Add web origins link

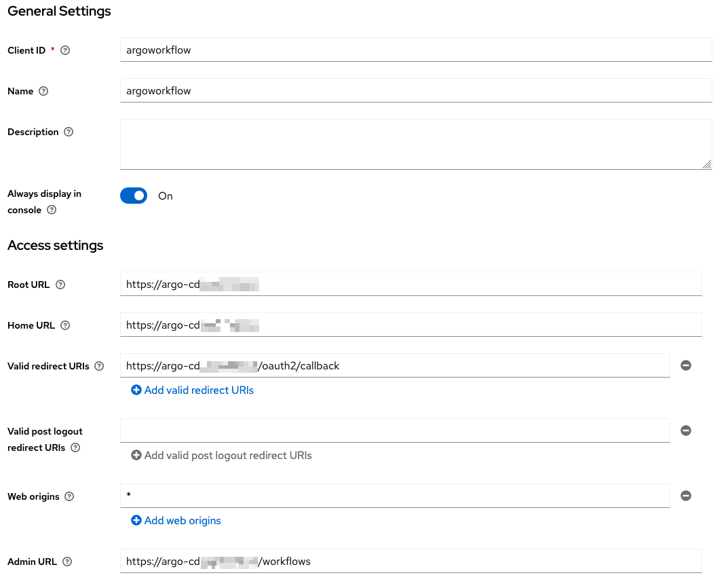[176, 521]
